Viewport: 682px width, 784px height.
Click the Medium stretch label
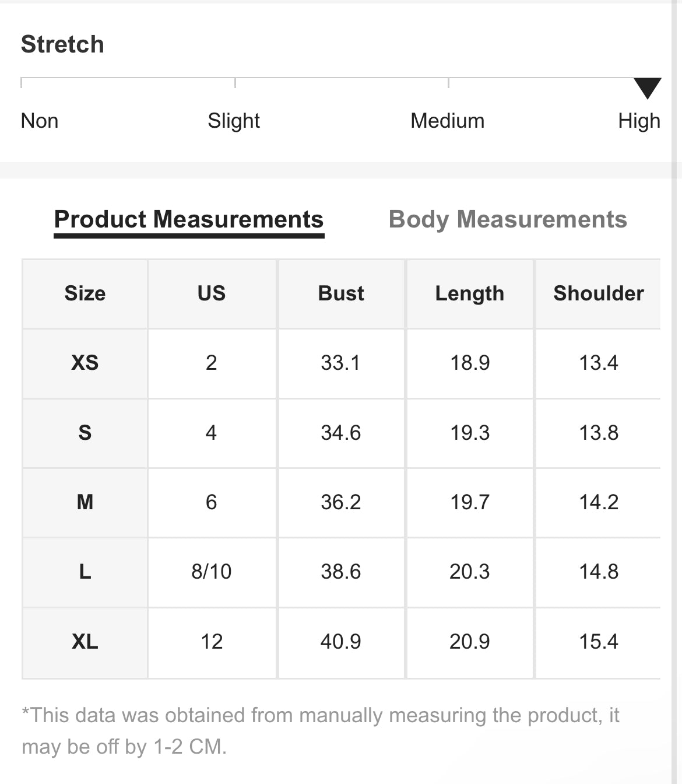pyautogui.click(x=447, y=121)
